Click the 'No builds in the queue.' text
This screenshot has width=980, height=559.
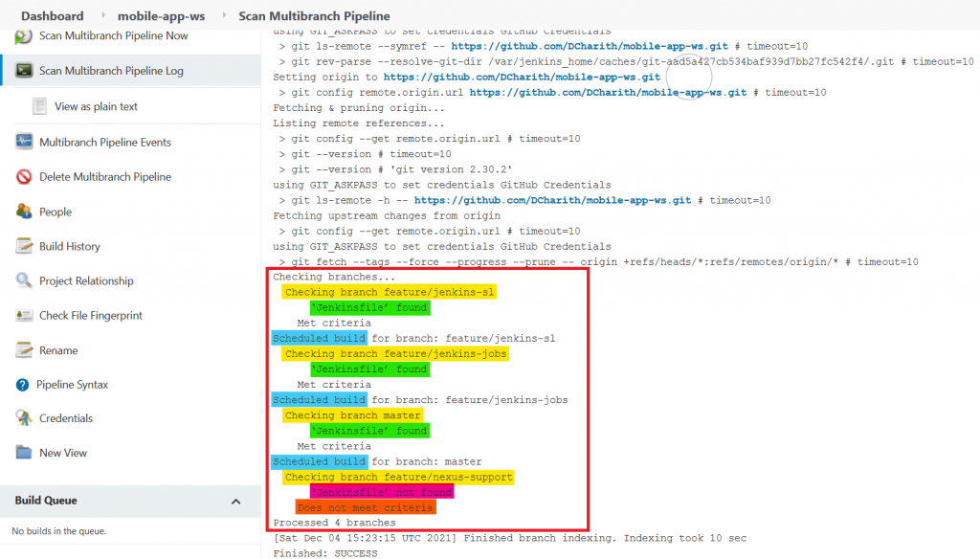[58, 531]
